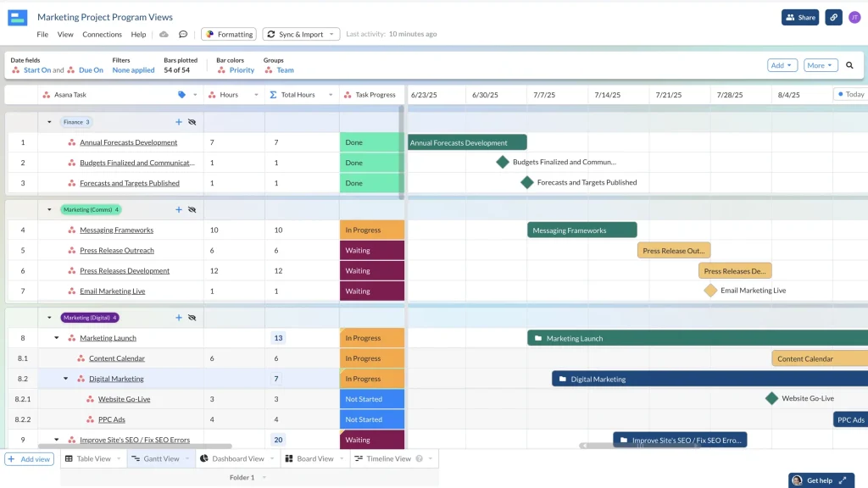Open the Connections menu
The image size is (868, 488).
pyautogui.click(x=102, y=34)
